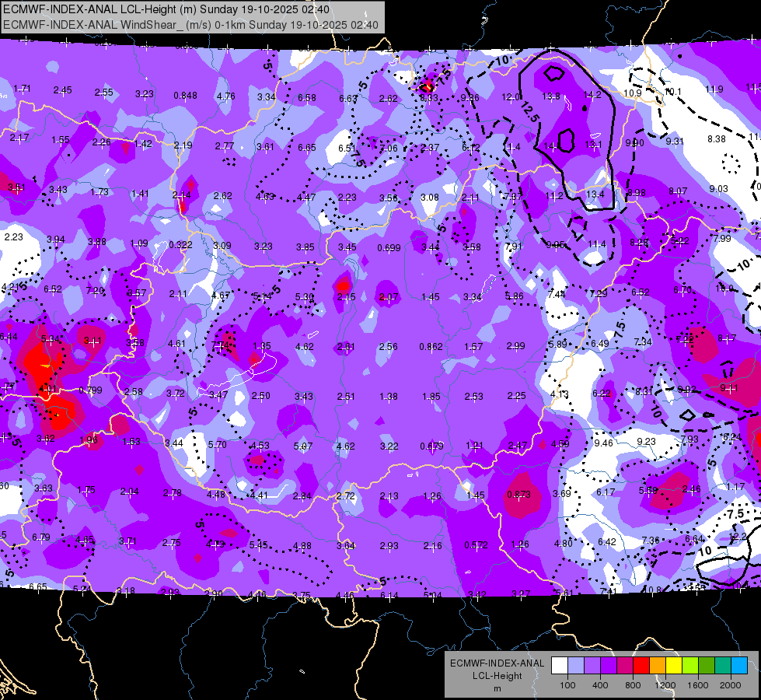Click the wind shear value 6.58

307,98
